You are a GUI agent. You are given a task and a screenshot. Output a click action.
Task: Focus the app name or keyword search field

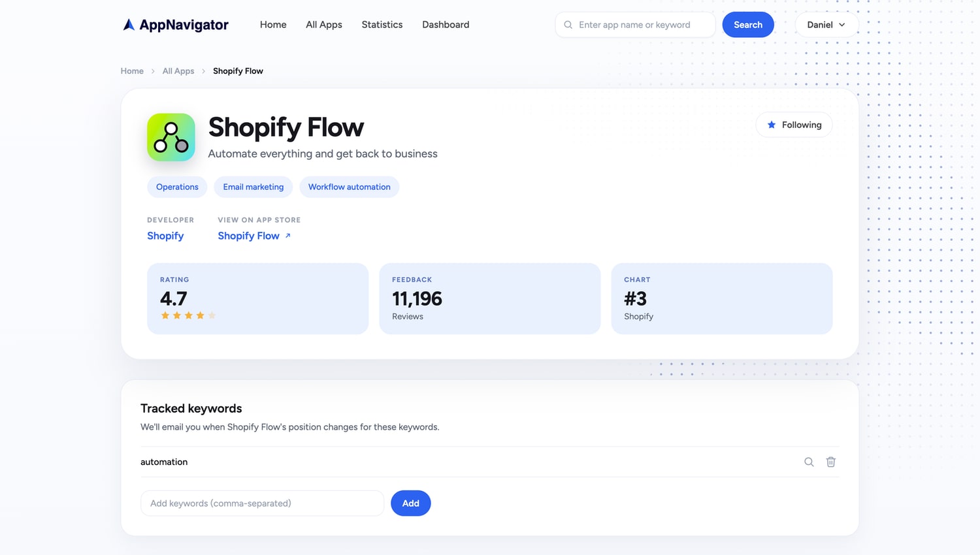[635, 25]
